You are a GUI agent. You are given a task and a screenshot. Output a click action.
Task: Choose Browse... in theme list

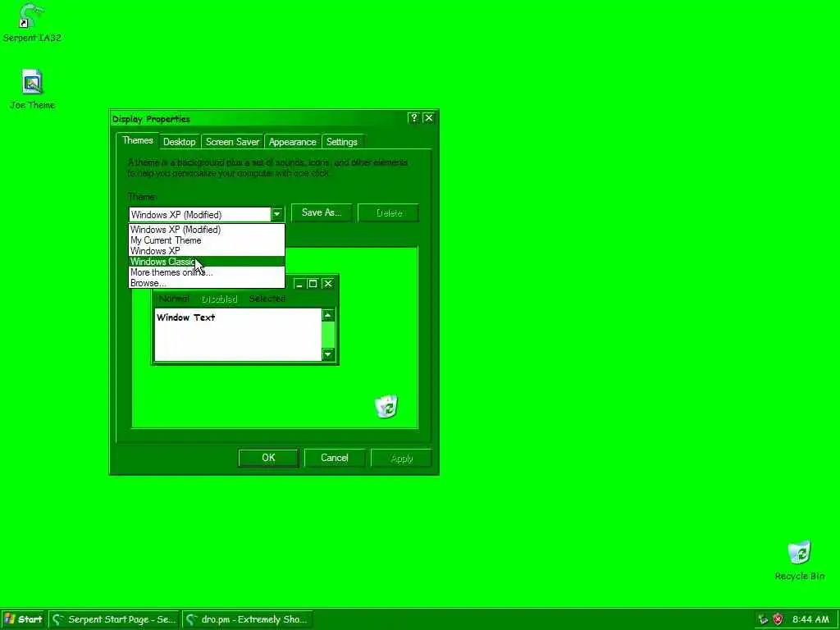point(207,283)
